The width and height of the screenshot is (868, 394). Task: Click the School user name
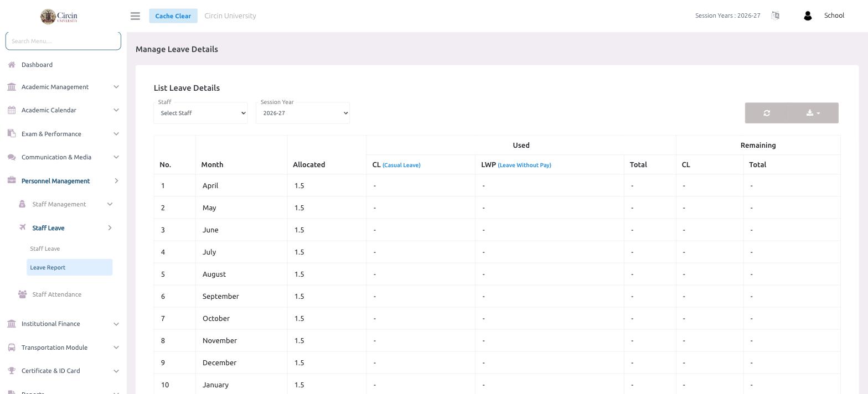pyautogui.click(x=834, y=15)
